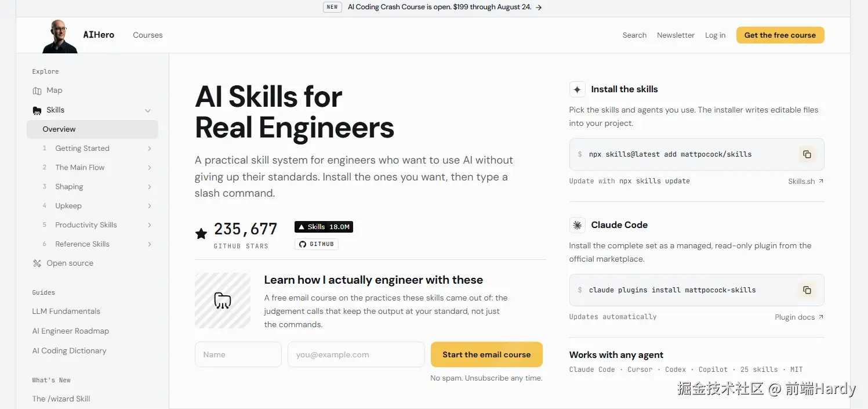Open AI Coding Dictionary guide
This screenshot has height=409, width=868.
(70, 351)
